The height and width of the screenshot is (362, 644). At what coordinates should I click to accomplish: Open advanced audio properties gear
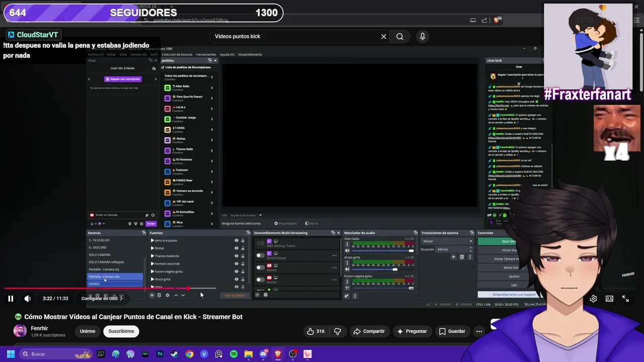pyautogui.click(x=346, y=296)
